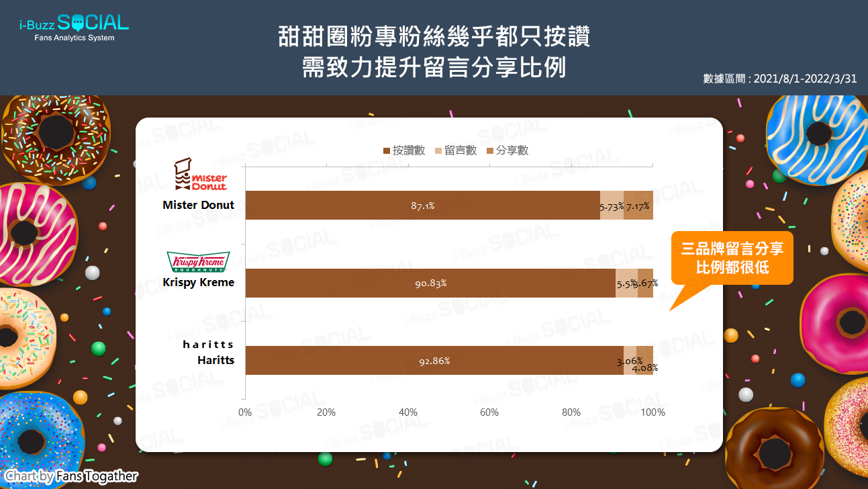Click the 按讚數 legend color square

pos(386,151)
